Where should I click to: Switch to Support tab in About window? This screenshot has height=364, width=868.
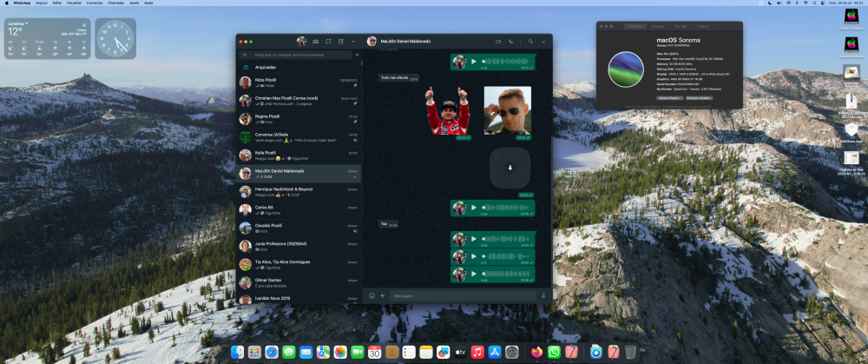tap(703, 26)
